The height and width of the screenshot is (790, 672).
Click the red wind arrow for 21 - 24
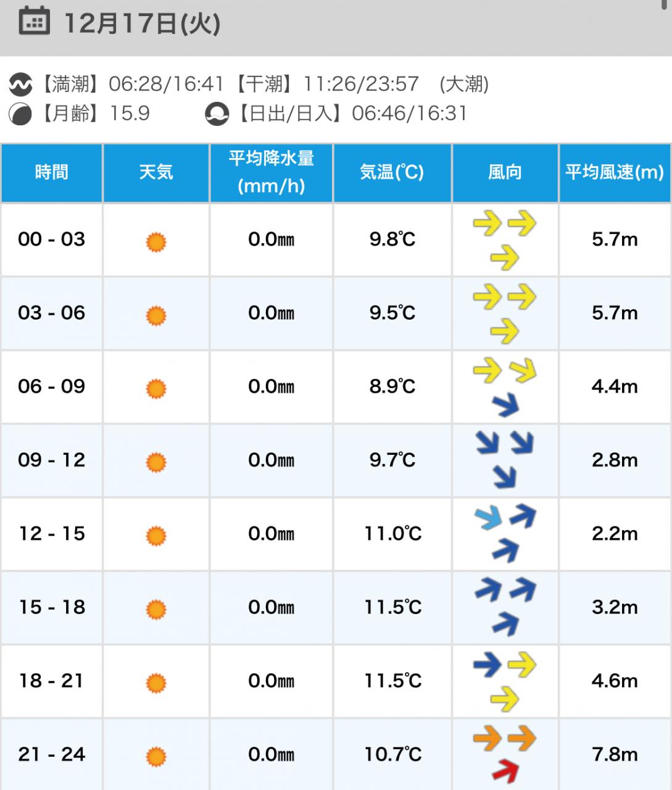[505, 771]
